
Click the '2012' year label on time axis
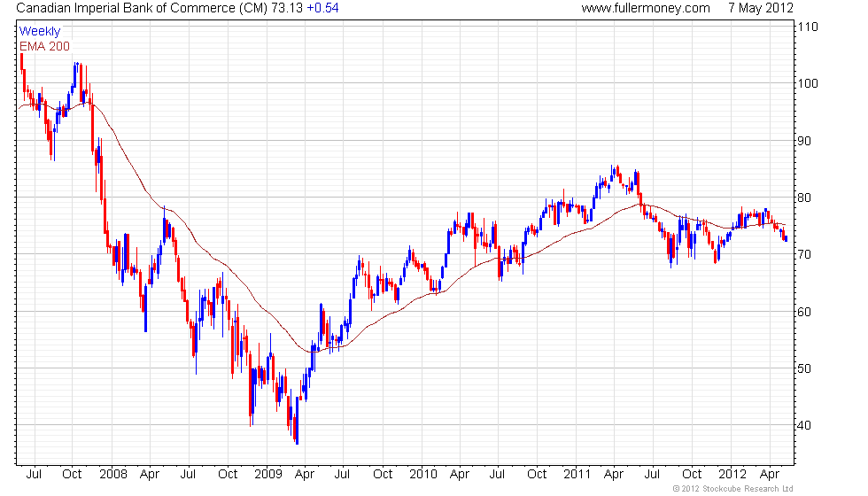click(732, 475)
